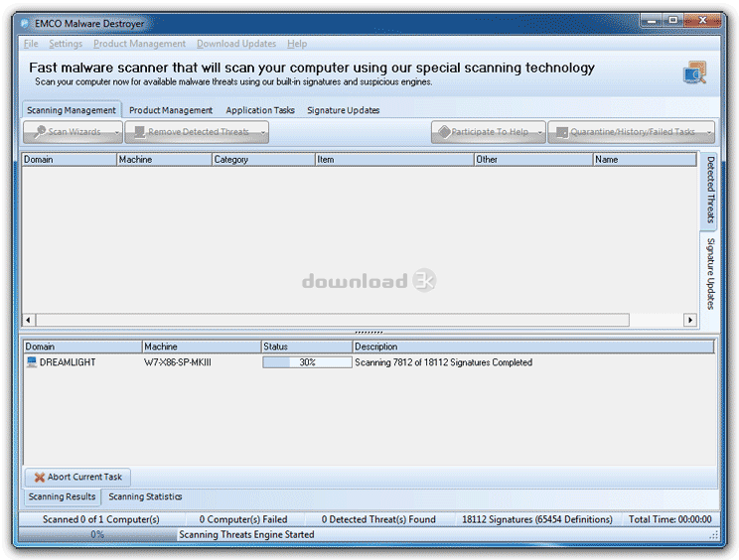Click Abort Current Task button
Viewport: 739px width, 560px height.
coord(77,478)
